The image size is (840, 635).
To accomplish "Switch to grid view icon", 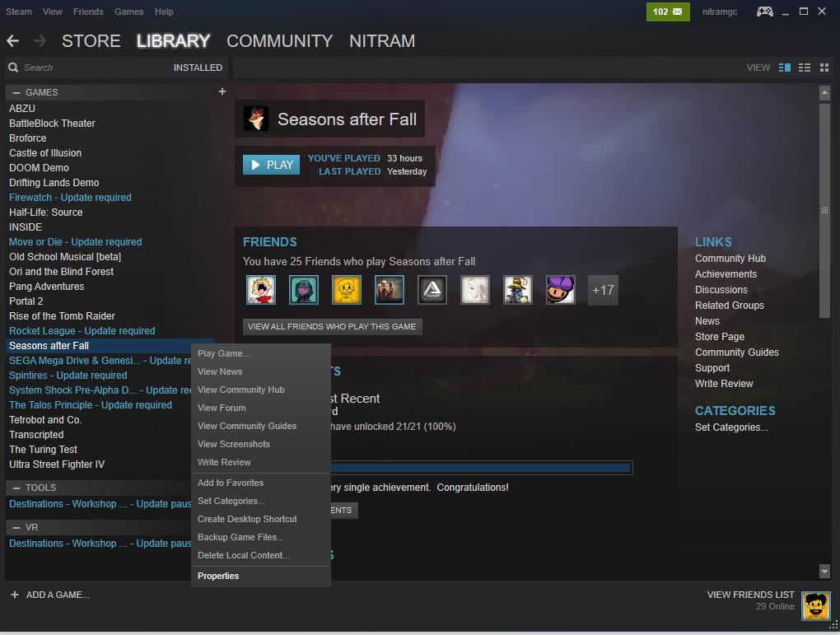I will click(x=824, y=68).
